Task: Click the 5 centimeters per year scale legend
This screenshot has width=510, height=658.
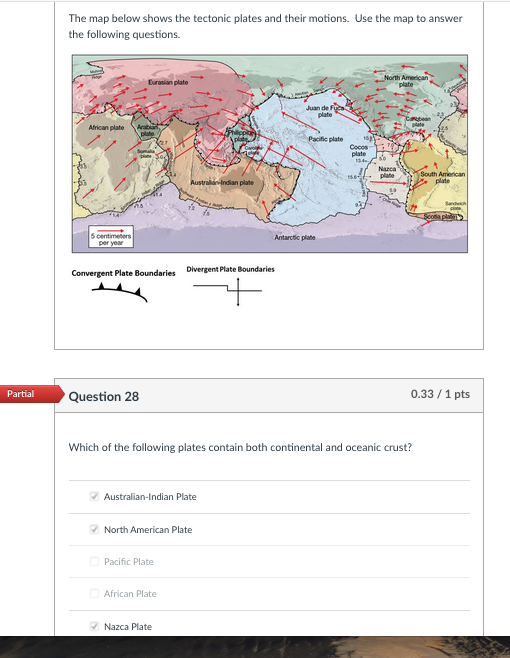Action: coord(111,237)
